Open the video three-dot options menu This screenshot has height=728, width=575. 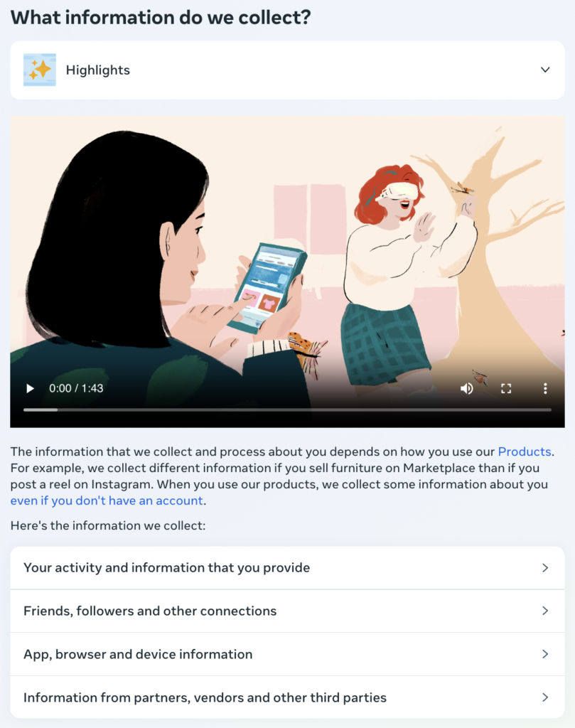pyautogui.click(x=545, y=388)
